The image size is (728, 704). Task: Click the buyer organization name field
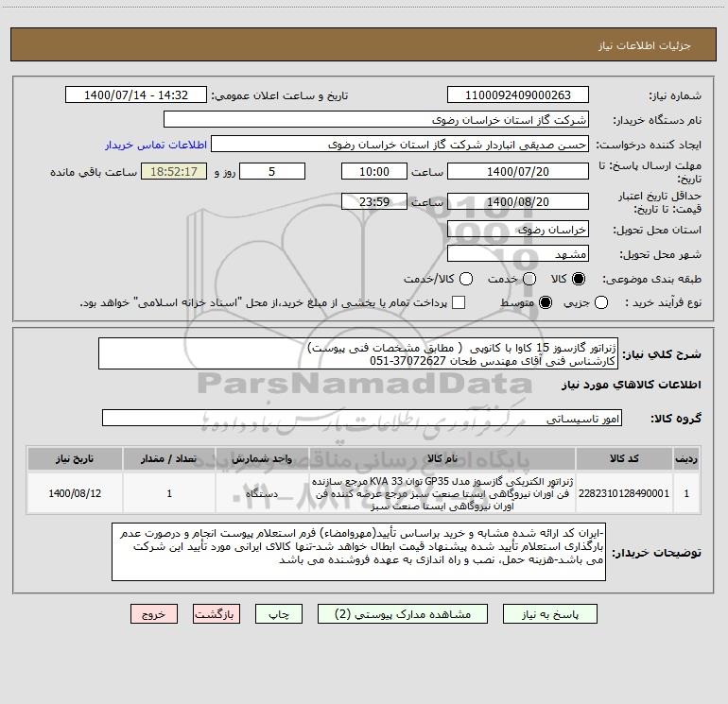[376, 119]
